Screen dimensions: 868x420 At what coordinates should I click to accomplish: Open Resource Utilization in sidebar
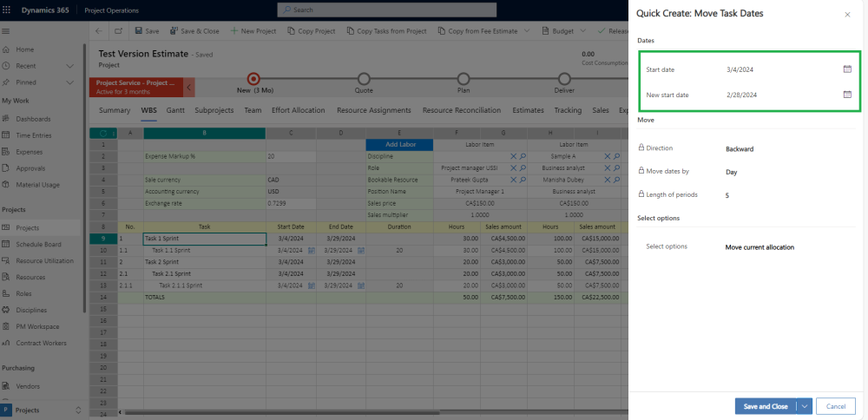45,260
